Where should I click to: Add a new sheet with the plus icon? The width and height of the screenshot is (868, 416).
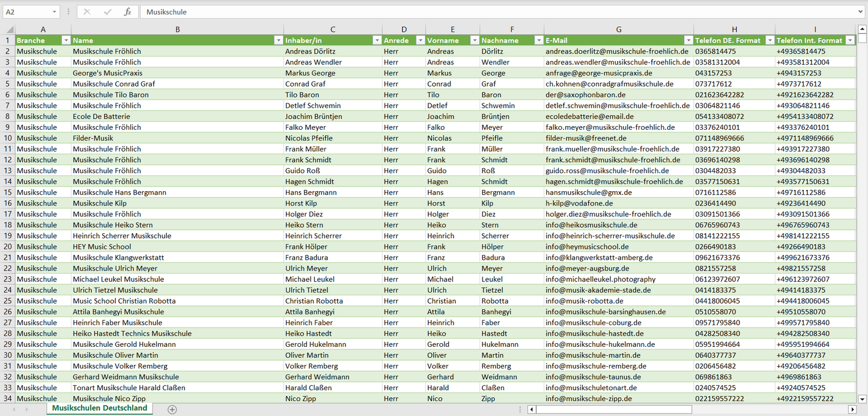(172, 409)
